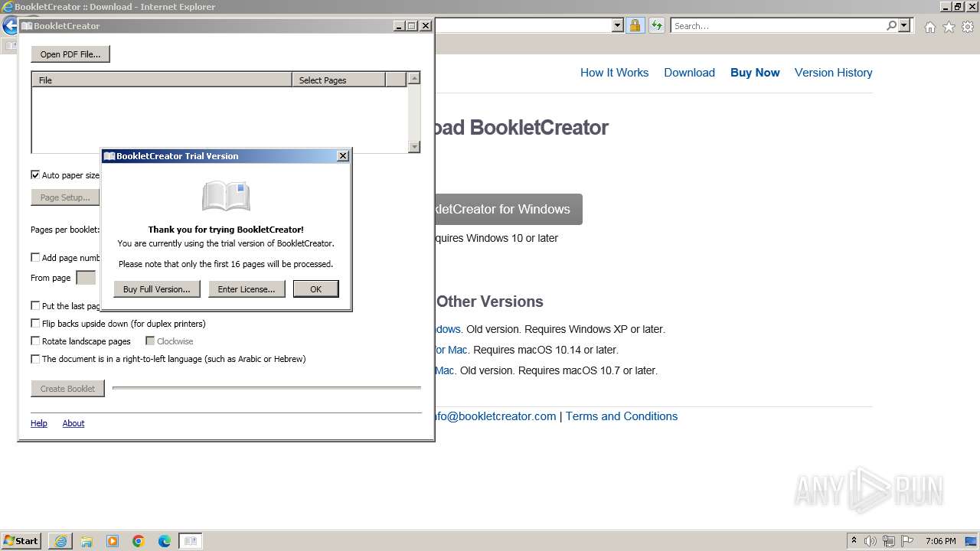This screenshot has width=980, height=551.
Task: Restore down the Internet Explorer window
Action: coord(959,6)
